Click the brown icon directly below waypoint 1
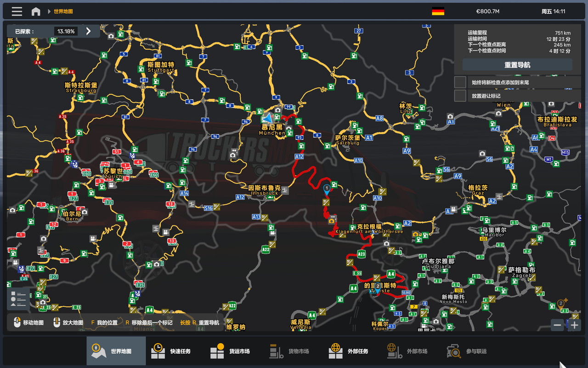The image size is (588, 368). [326, 202]
